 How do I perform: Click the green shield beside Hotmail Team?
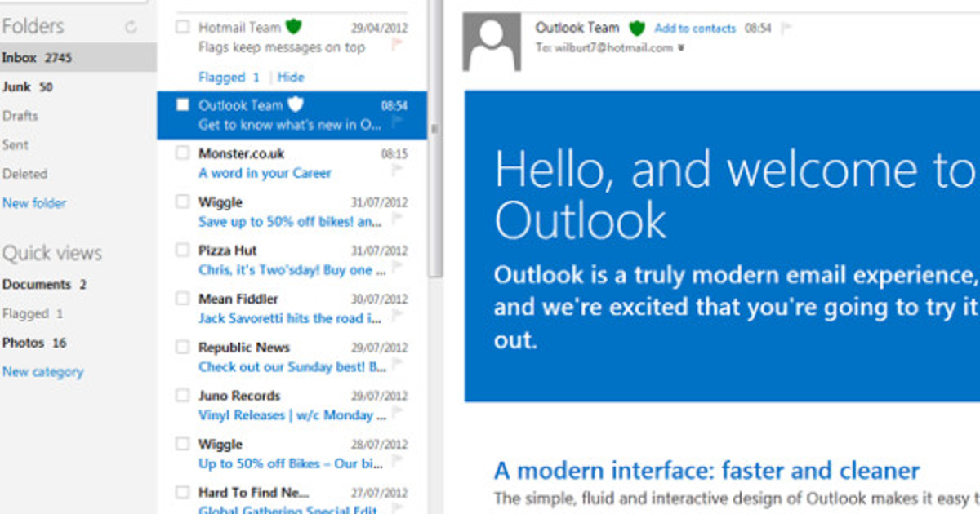point(294,27)
